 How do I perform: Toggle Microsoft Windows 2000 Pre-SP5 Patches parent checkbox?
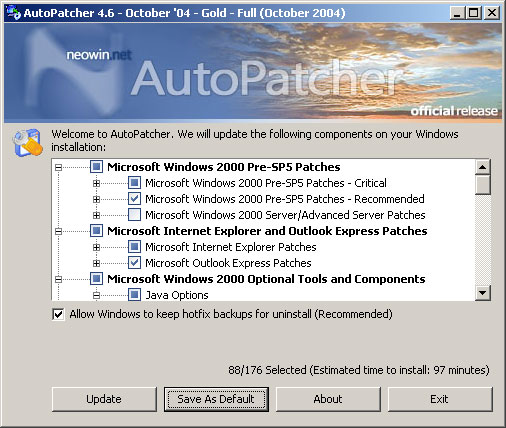point(96,166)
